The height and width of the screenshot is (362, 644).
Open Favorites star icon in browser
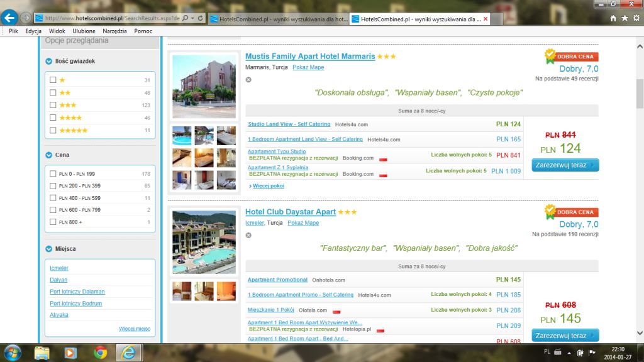coord(625,18)
